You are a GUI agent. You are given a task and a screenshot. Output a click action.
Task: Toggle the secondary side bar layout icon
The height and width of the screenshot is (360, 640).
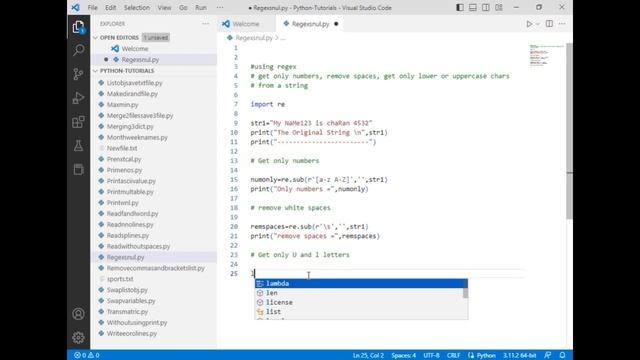[486, 7]
